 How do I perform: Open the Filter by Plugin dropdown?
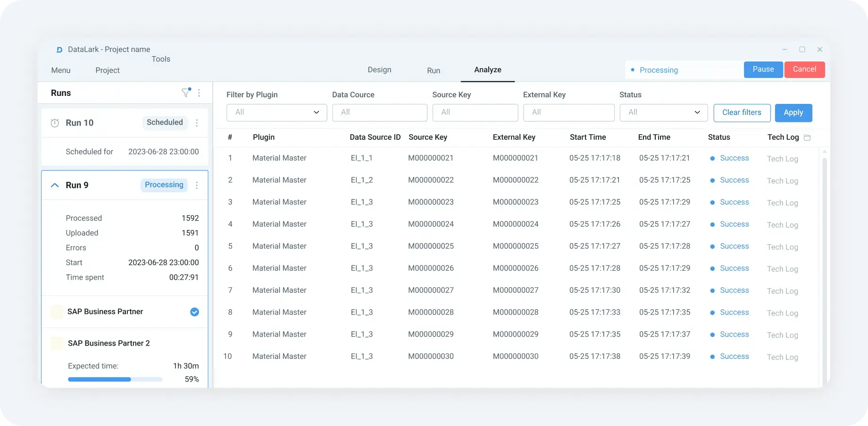click(277, 112)
